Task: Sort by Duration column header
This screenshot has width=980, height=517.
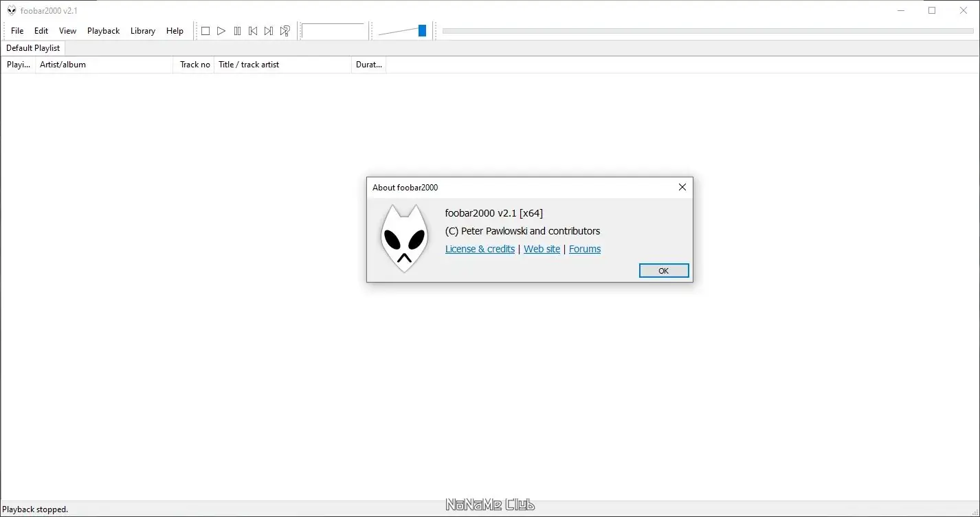Action: [369, 65]
